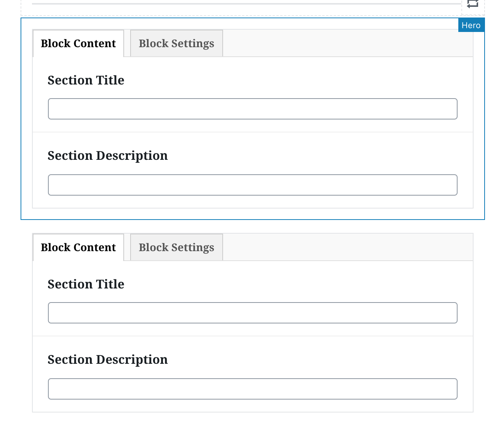Open Block Settings on the lower block
Image resolution: width=504 pixels, height=430 pixels.
click(x=176, y=247)
